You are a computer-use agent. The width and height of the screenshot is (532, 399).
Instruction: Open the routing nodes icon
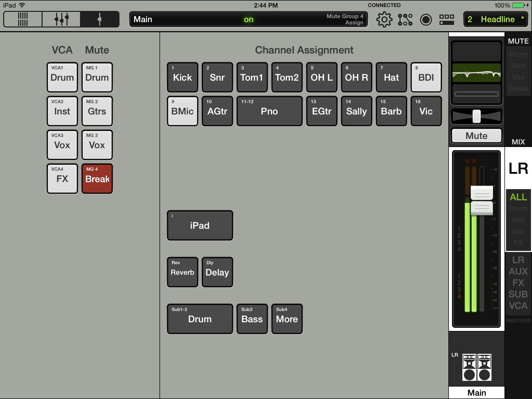[x=405, y=19]
